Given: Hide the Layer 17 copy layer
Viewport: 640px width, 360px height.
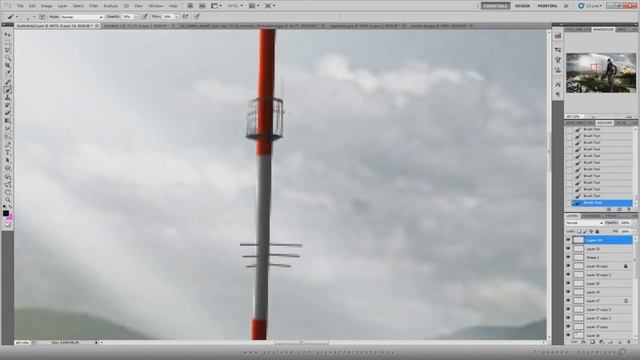Looking at the screenshot, I should (568, 327).
